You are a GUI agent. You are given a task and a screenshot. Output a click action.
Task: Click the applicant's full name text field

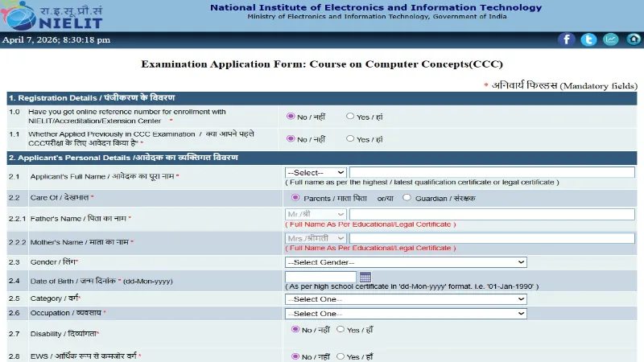click(492, 172)
